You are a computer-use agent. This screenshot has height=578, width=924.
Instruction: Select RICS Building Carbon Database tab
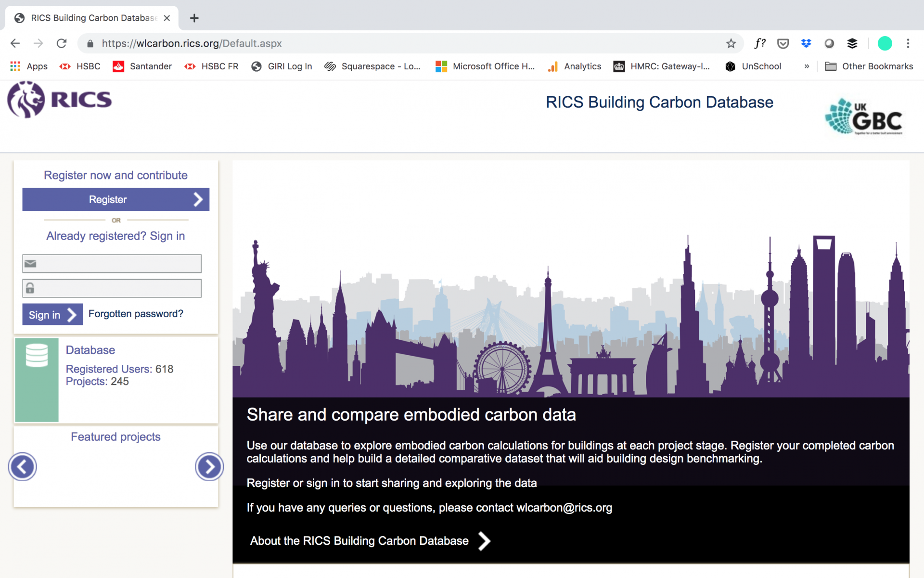pos(91,18)
